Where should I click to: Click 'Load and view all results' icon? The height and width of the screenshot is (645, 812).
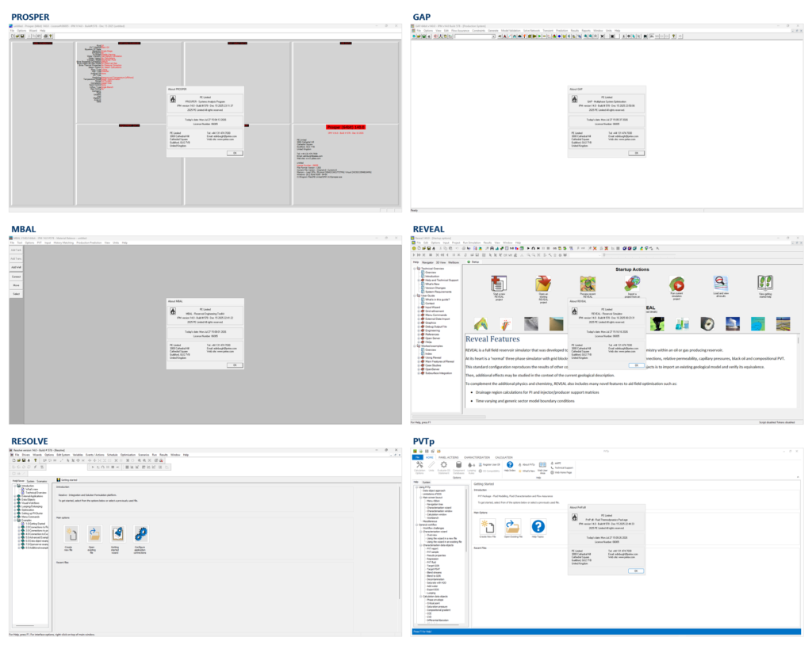[x=721, y=283]
